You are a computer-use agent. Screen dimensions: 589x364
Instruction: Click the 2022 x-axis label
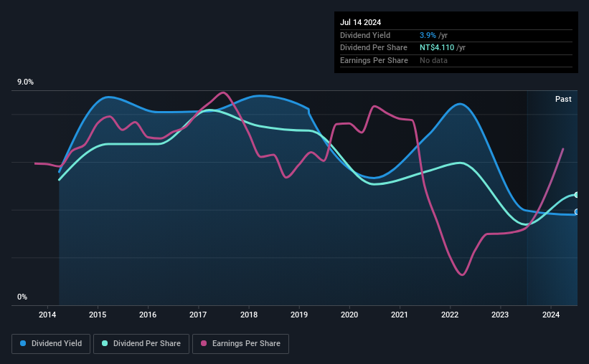(x=450, y=315)
